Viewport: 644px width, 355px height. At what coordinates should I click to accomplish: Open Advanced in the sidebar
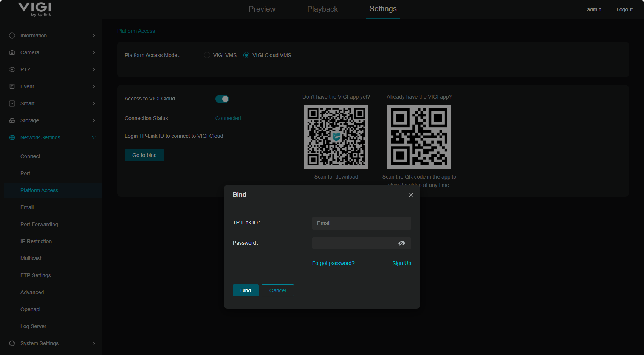pos(32,292)
